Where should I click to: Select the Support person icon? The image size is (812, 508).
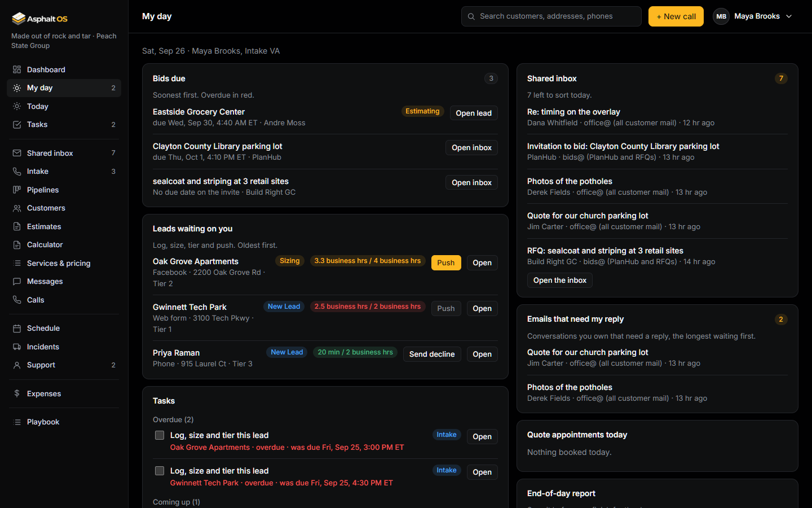tap(17, 365)
